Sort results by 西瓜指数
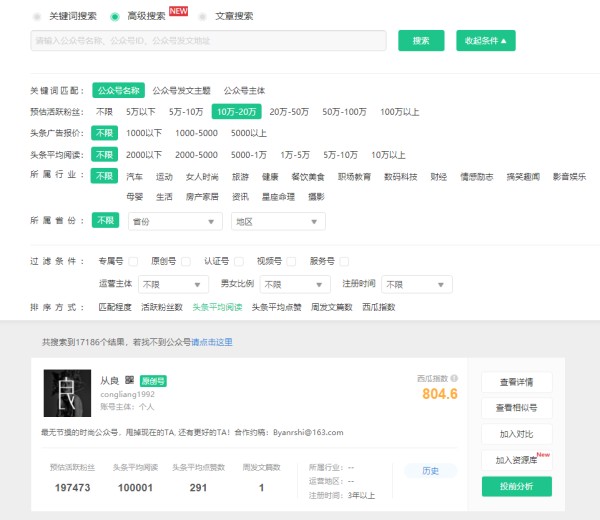This screenshot has height=520, width=600. click(379, 307)
